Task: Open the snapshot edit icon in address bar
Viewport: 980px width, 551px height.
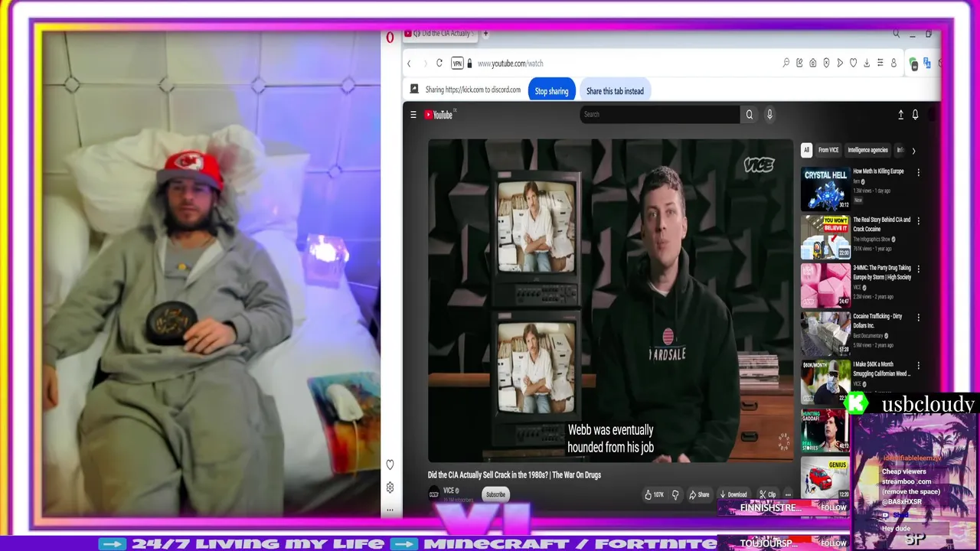Action: 799,64
